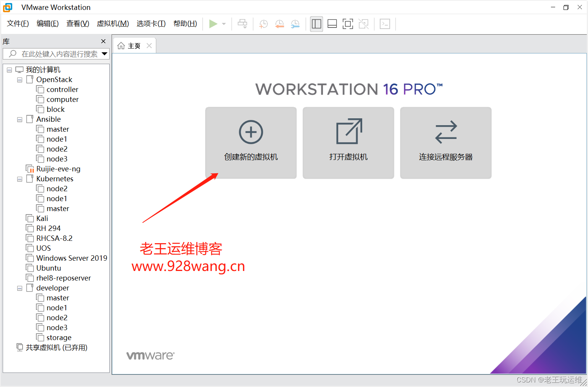Collapse the OpenStack folder expander
588x387 pixels.
[19, 80]
